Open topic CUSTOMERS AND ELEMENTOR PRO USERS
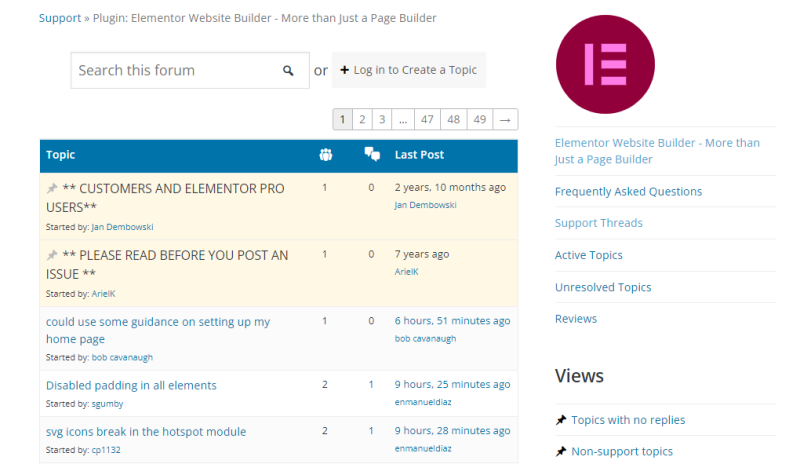Viewport: 800px width, 464px height. (x=165, y=198)
